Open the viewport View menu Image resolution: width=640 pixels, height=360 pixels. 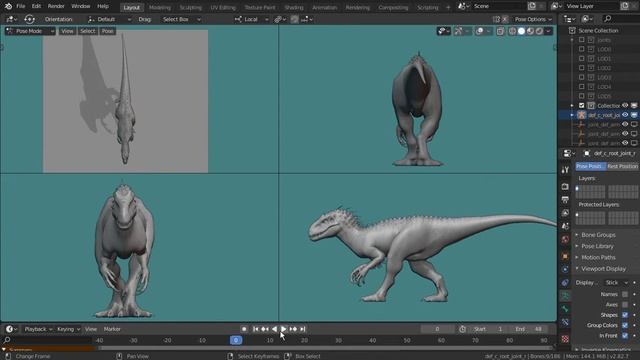tap(67, 31)
